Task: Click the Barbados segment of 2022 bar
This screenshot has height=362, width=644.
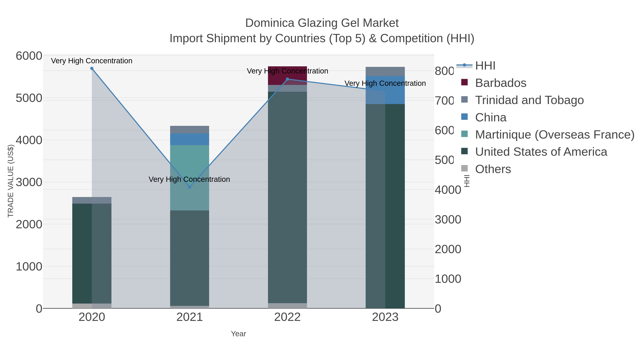Action: 287,76
